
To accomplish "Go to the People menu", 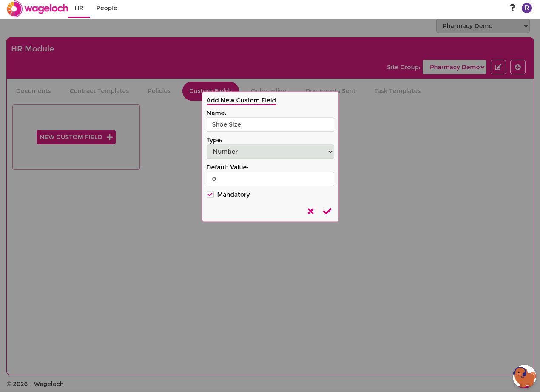I will 107,8.
